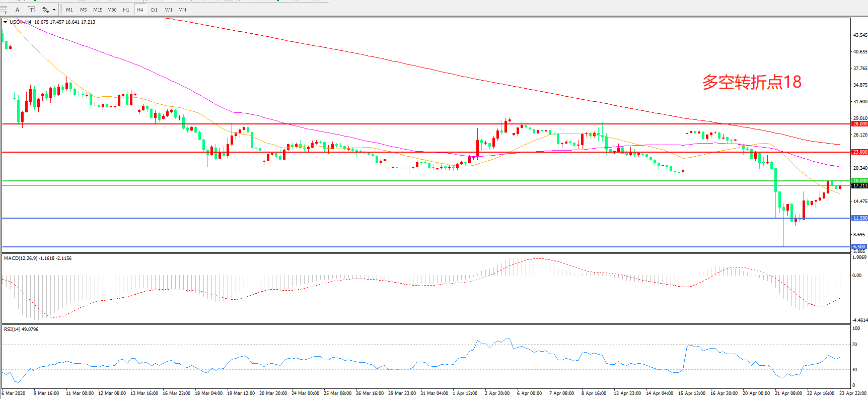Click the green 18.000 price level label

(859, 181)
